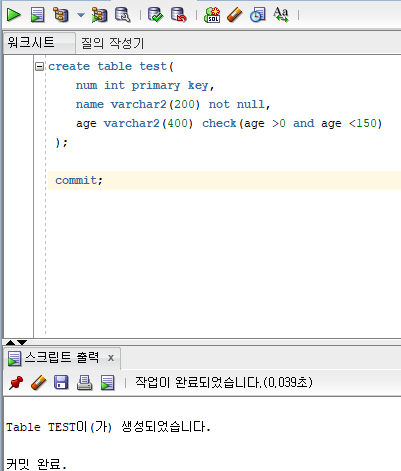Viewport: 401px width, 471px height.
Task: Click the 'Table TEST이(가) 생성되었습니다.' output line
Action: (x=108, y=427)
